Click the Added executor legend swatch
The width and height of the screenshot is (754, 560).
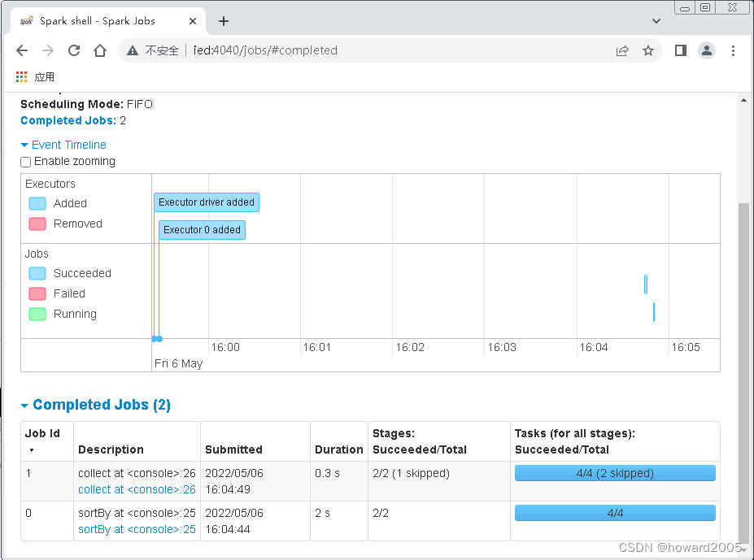coord(37,204)
